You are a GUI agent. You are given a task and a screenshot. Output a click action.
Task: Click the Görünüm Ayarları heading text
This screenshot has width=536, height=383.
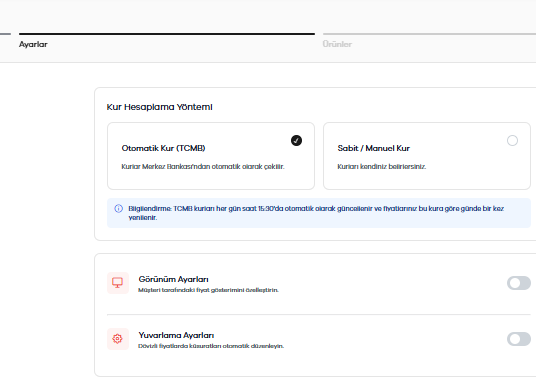point(173,279)
